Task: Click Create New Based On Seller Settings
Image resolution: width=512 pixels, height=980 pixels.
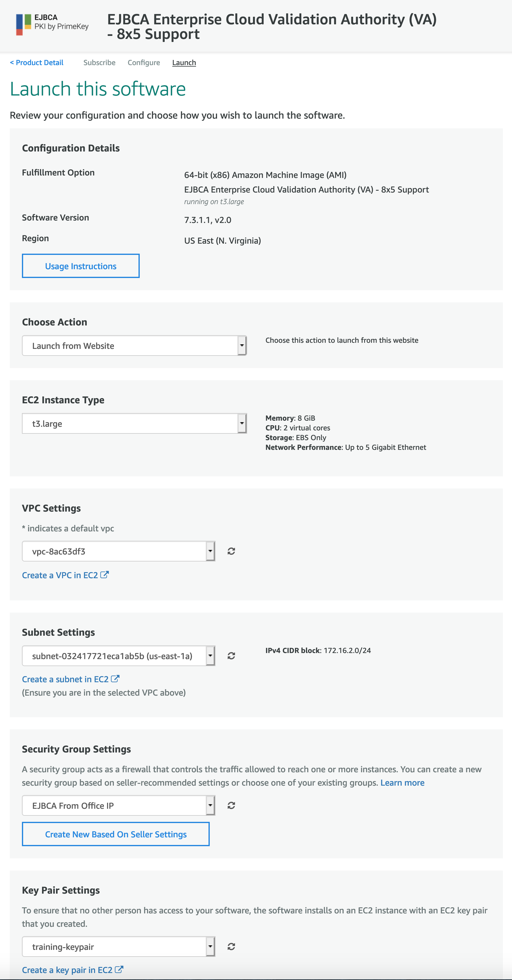Action: click(116, 834)
